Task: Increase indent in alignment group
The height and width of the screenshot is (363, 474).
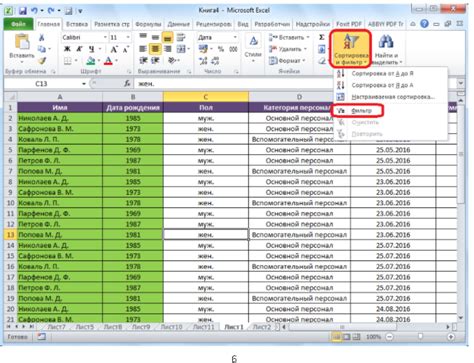Action: (x=155, y=60)
